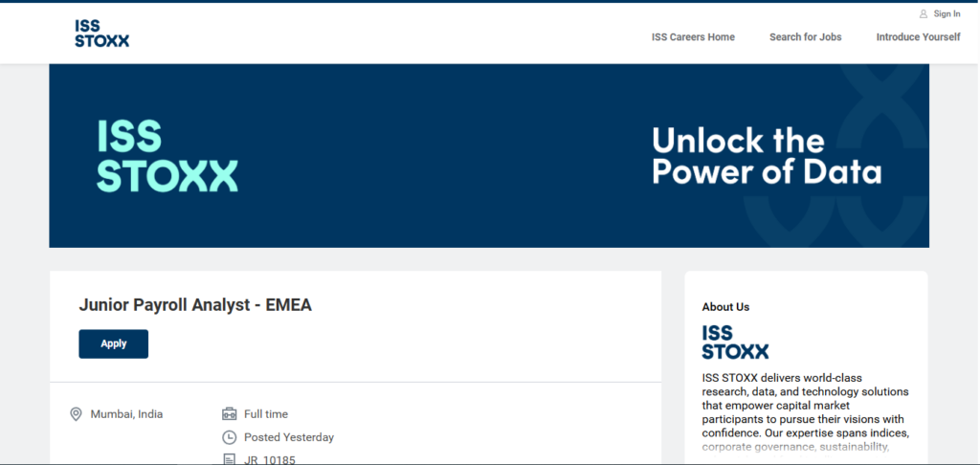Click the Posted Yesterday text

(289, 437)
